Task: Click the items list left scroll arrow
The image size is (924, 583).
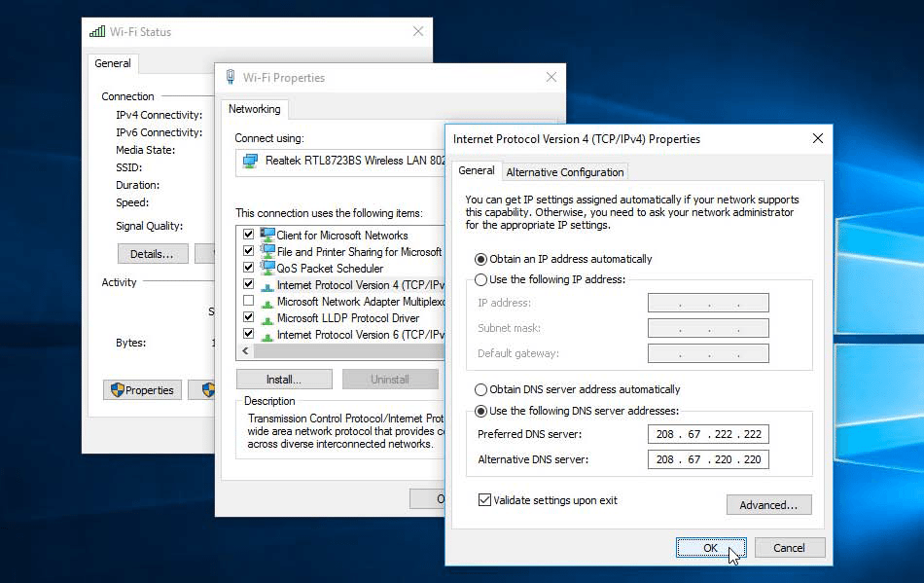Action: (x=245, y=350)
